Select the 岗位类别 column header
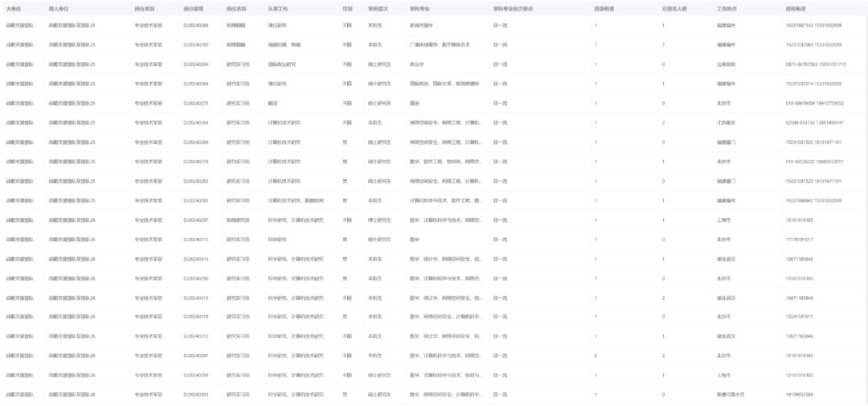 [144, 7]
